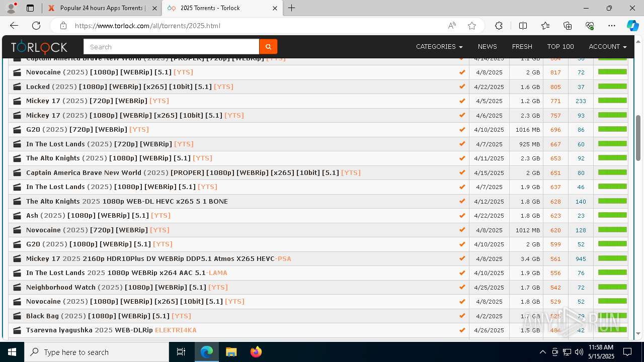Open Copilot sidebar icon
644x362 pixels.
click(632, 26)
